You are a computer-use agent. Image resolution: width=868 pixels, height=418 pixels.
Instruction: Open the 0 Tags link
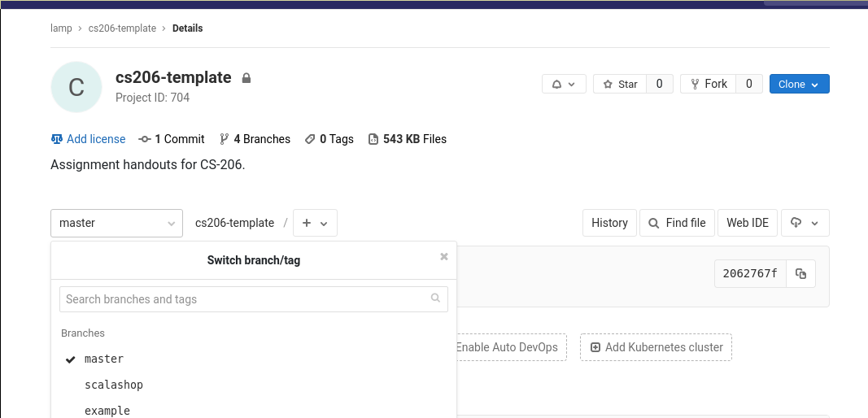tap(329, 139)
